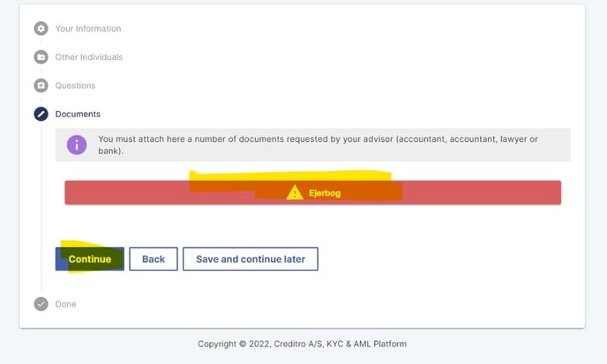Screen dimensions: 607x364
Task: Click the Ejerbog label text
Action: [x=325, y=193]
